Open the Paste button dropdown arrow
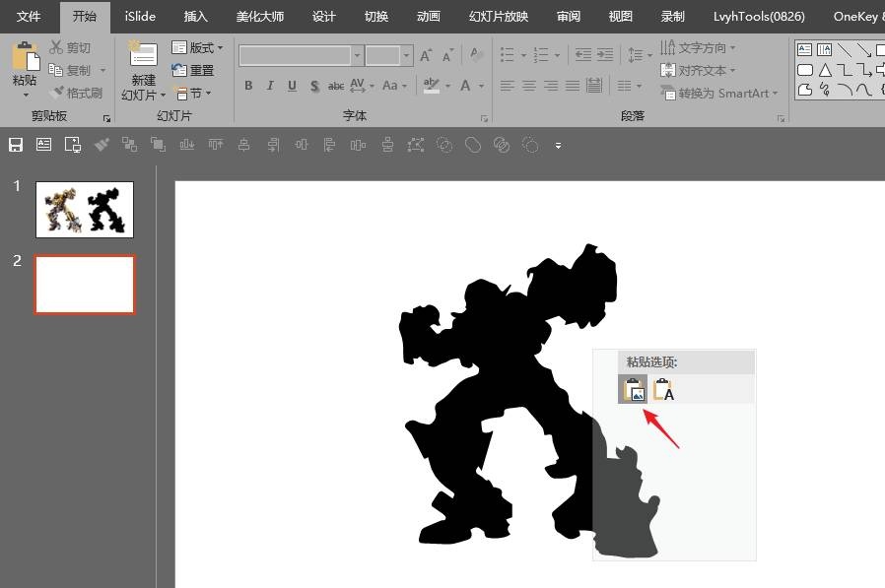 (x=26, y=95)
